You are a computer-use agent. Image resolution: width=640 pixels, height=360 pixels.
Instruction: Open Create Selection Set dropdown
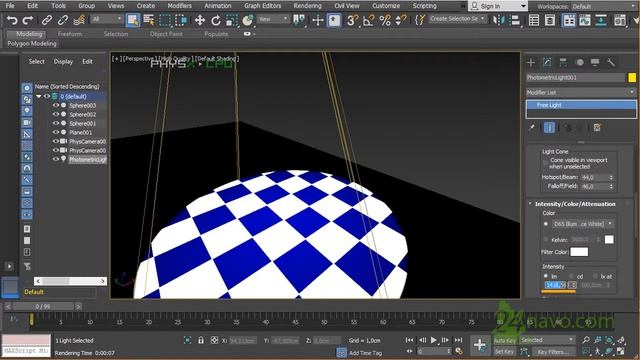coord(457,19)
